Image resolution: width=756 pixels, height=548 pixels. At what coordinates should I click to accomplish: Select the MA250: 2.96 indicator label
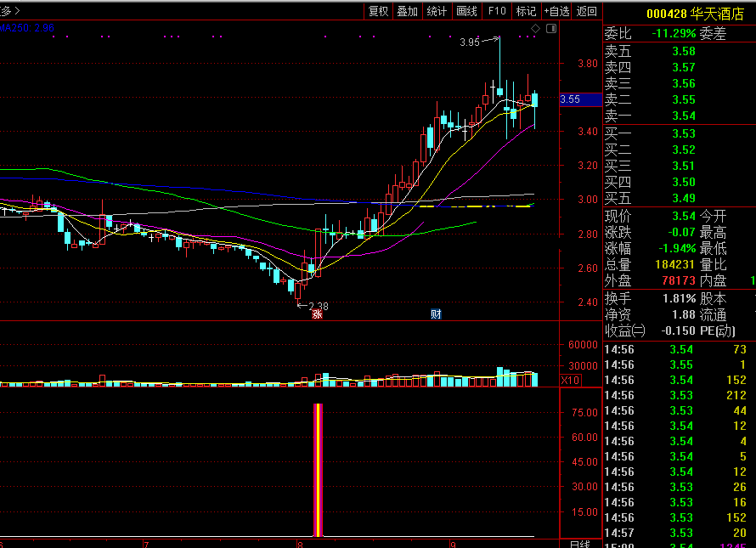click(x=27, y=28)
